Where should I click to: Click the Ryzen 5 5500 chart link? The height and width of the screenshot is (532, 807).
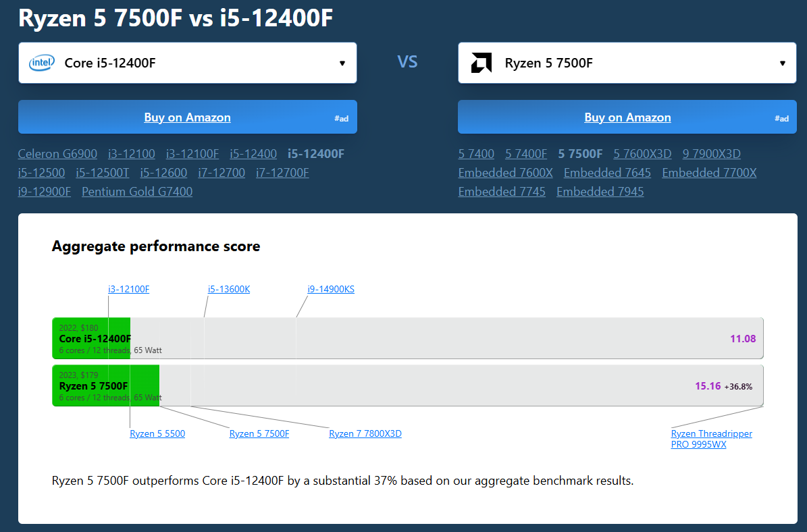click(x=157, y=433)
